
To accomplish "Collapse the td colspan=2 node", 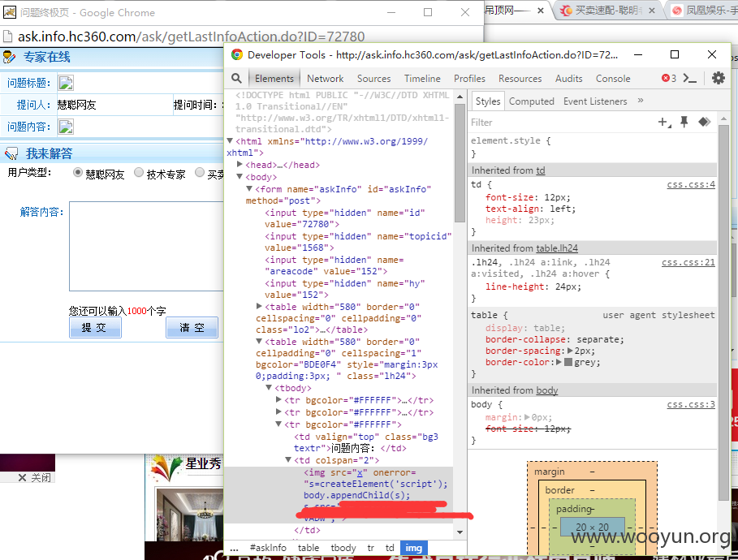I will coord(288,459).
